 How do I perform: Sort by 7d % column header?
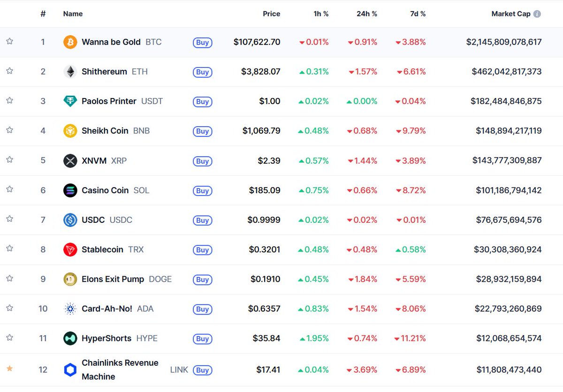[x=418, y=14]
